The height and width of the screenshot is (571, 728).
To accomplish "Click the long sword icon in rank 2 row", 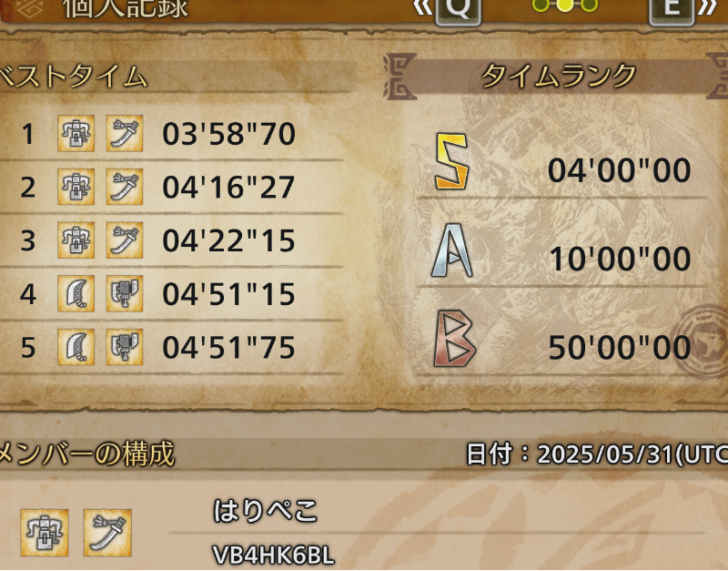I will [x=125, y=187].
